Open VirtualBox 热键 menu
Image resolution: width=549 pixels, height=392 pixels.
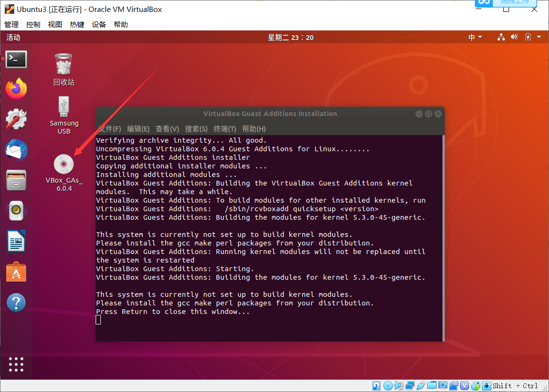[77, 25]
